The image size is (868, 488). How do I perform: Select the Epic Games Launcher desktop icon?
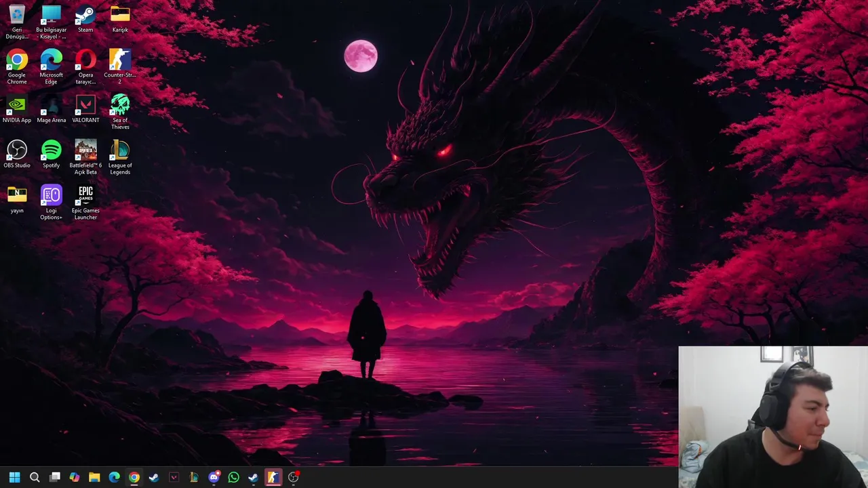[x=85, y=202]
